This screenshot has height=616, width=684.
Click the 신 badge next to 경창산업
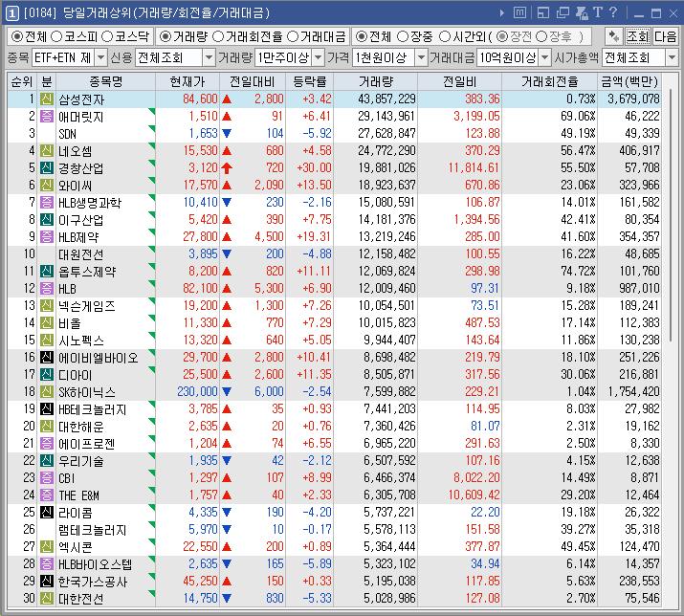[x=47, y=167]
